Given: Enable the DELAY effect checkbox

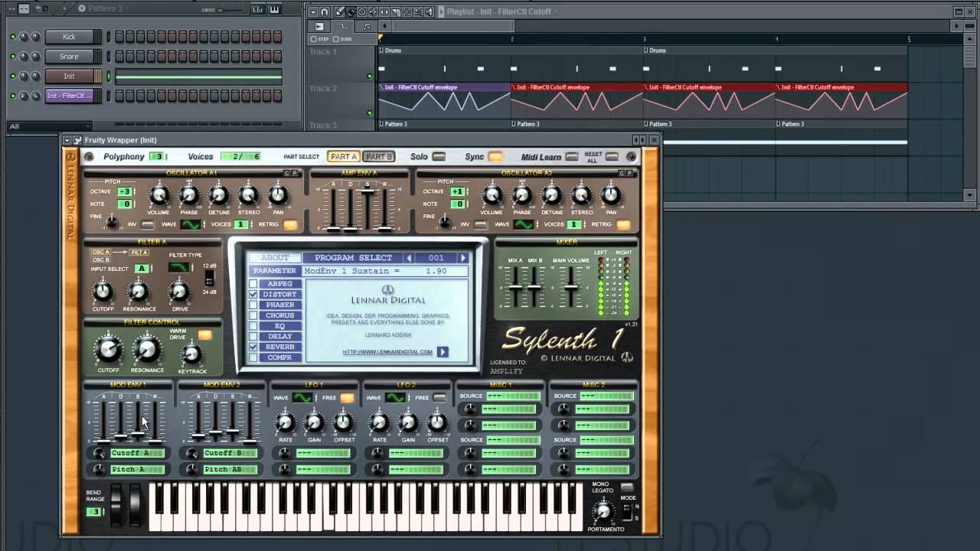Looking at the screenshot, I should click(x=253, y=337).
